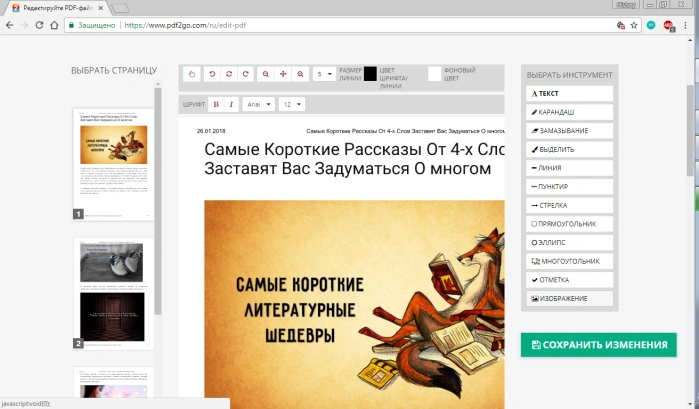Screen dimensions: 699x409
Task: Open the font size 12 dropdown
Action: coord(292,104)
